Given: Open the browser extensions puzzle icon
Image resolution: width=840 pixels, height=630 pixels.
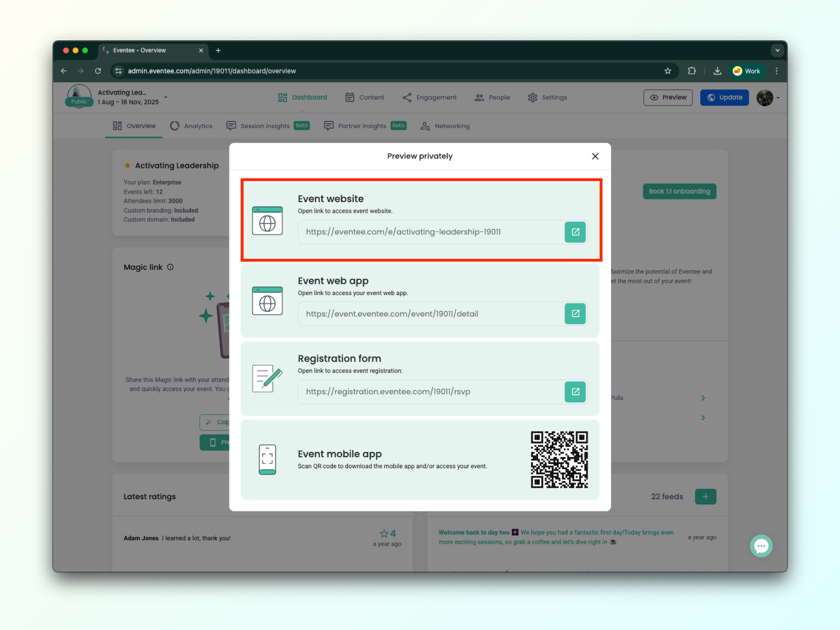Looking at the screenshot, I should (692, 71).
